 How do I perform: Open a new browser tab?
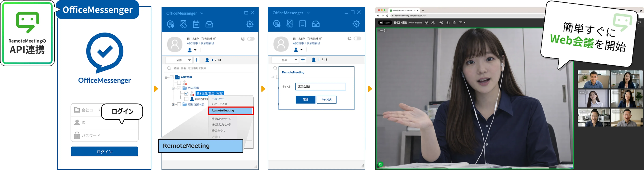(x=423, y=10)
